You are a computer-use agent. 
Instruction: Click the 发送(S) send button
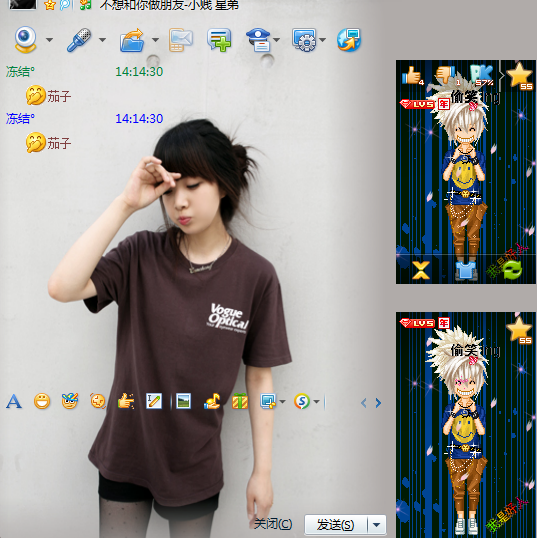pos(335,525)
